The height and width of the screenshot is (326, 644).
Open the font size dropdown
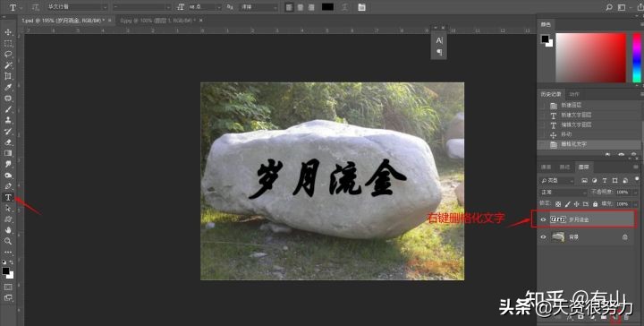[205, 7]
